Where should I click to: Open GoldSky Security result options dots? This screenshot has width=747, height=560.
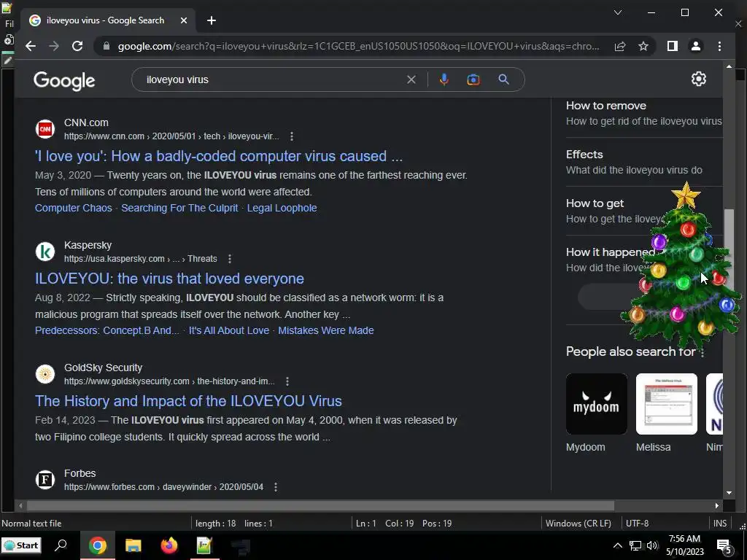point(287,381)
